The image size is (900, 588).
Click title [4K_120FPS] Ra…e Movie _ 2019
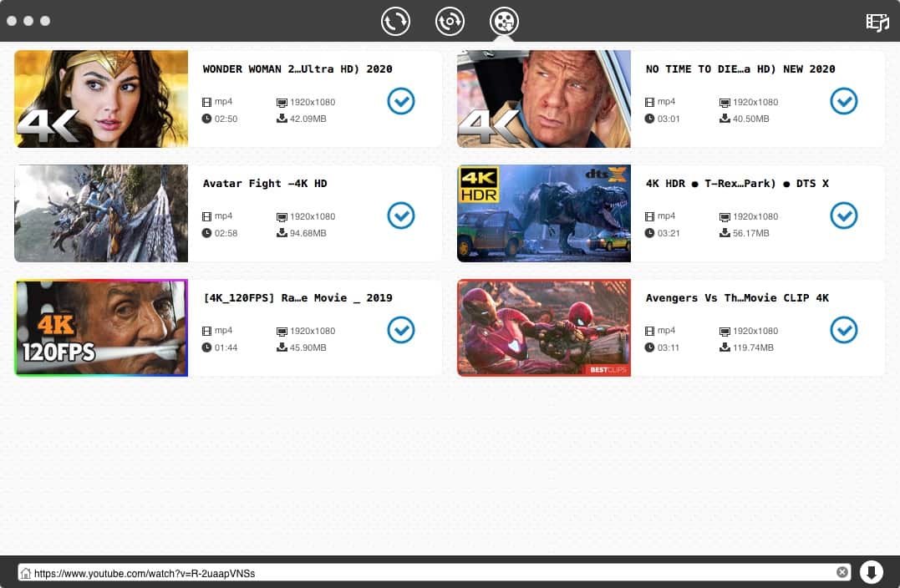click(x=297, y=297)
